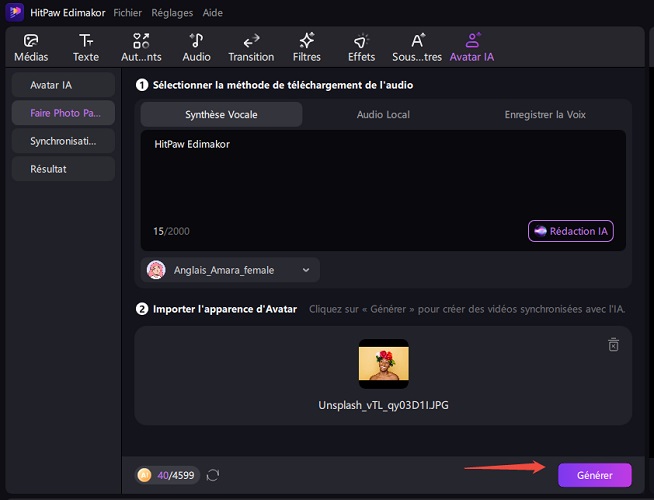Switch to Enregistrer la Voix tab

tap(545, 114)
